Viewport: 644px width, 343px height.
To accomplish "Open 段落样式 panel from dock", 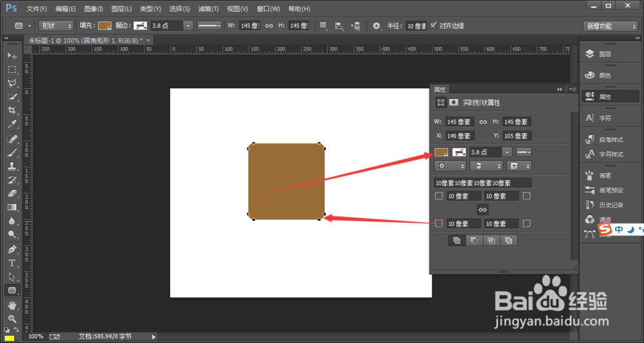I will 609,140.
